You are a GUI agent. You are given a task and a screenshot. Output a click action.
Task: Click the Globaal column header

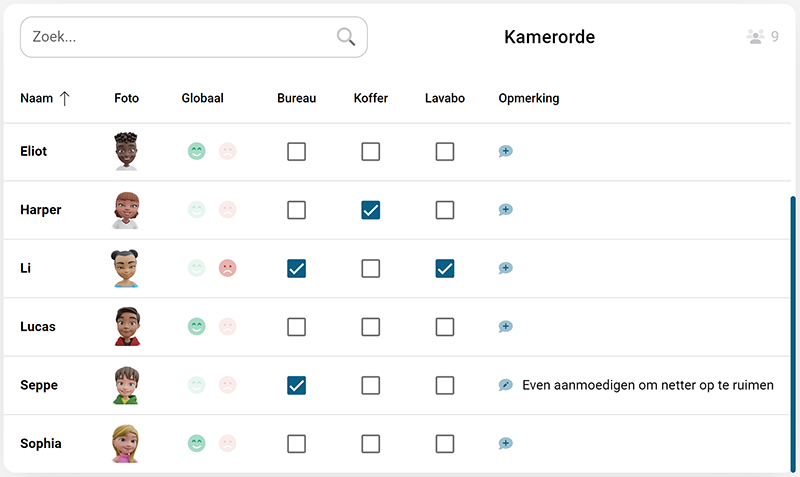point(202,98)
